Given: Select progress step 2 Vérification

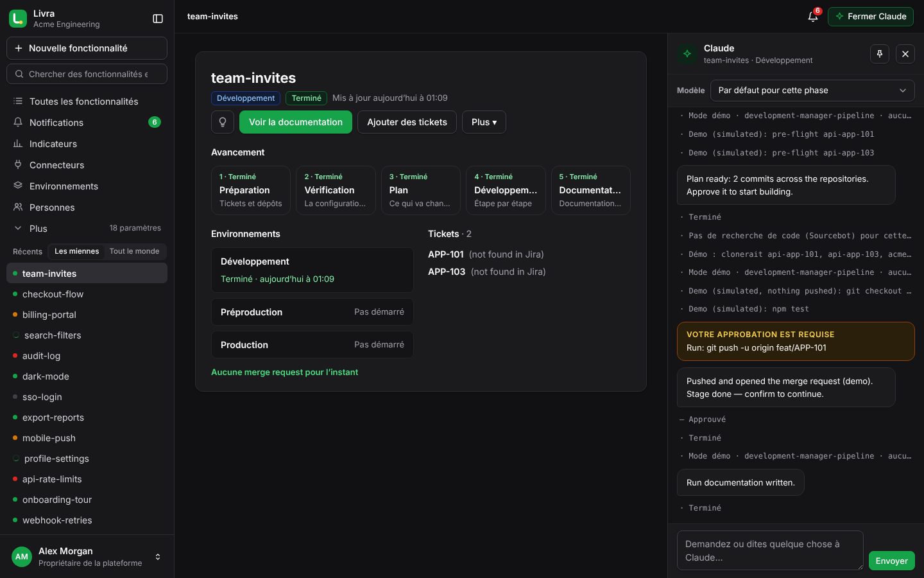Looking at the screenshot, I should point(336,190).
